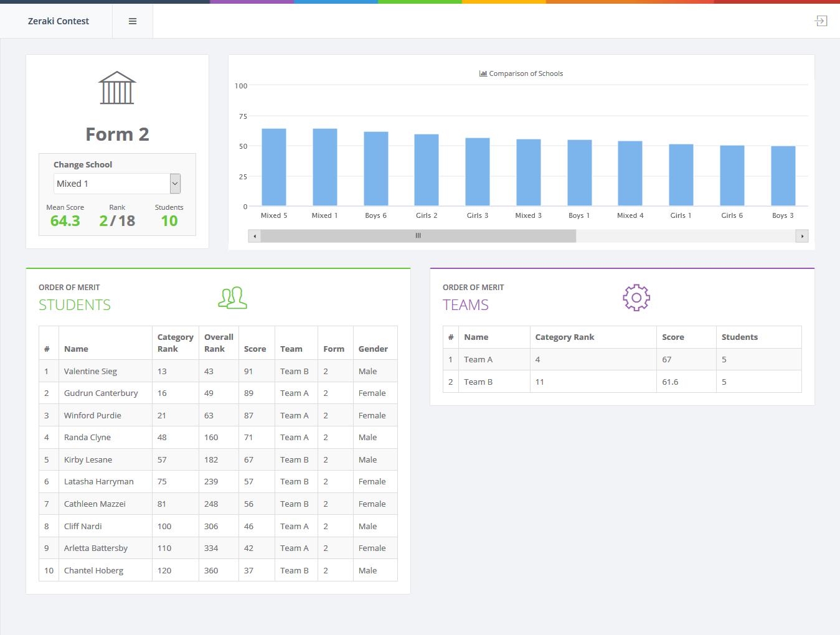Image resolution: width=840 pixels, height=635 pixels.
Task: Click the teams gear icon
Action: tap(636, 298)
